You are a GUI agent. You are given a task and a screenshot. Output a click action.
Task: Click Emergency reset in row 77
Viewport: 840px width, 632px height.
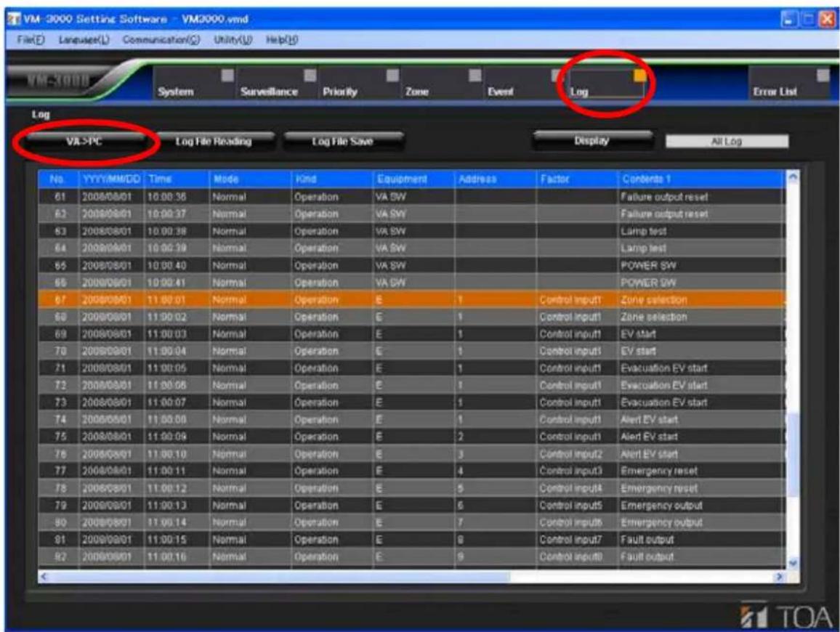click(x=659, y=471)
